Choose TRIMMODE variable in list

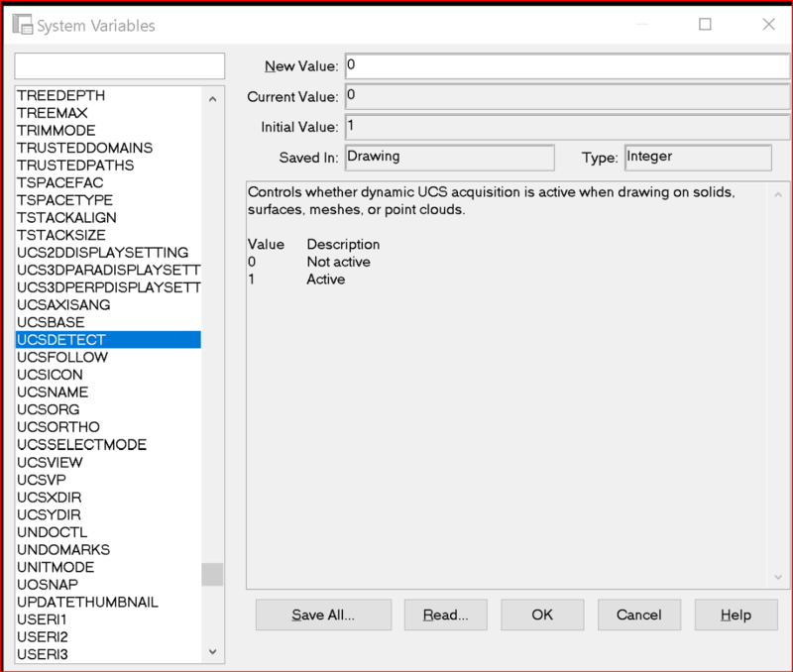[x=57, y=130]
